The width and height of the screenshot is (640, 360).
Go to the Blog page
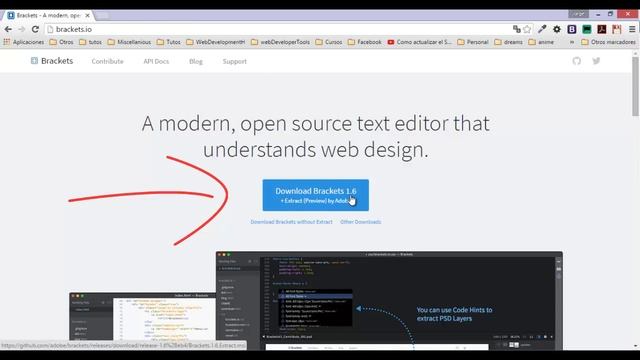pyautogui.click(x=196, y=61)
